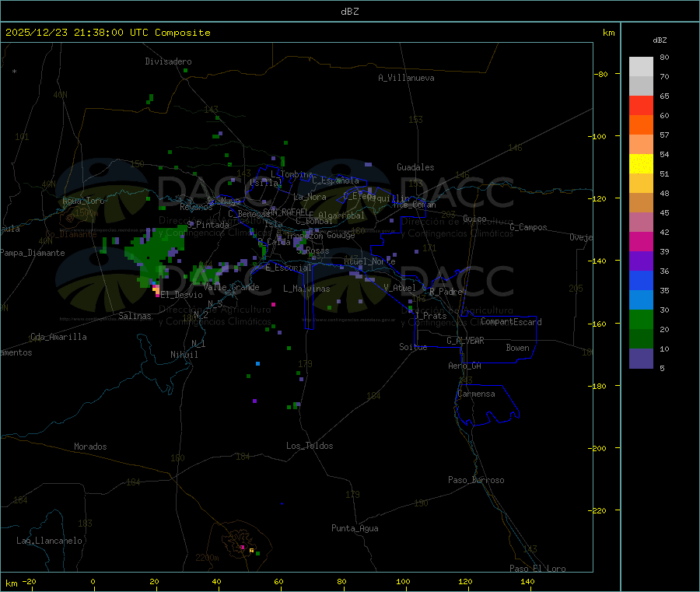
Task: Click the G_Campos location label
Action: [528, 227]
